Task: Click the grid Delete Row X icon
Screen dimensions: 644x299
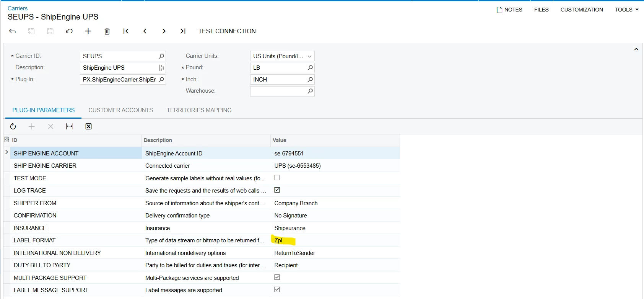Action: (x=50, y=126)
